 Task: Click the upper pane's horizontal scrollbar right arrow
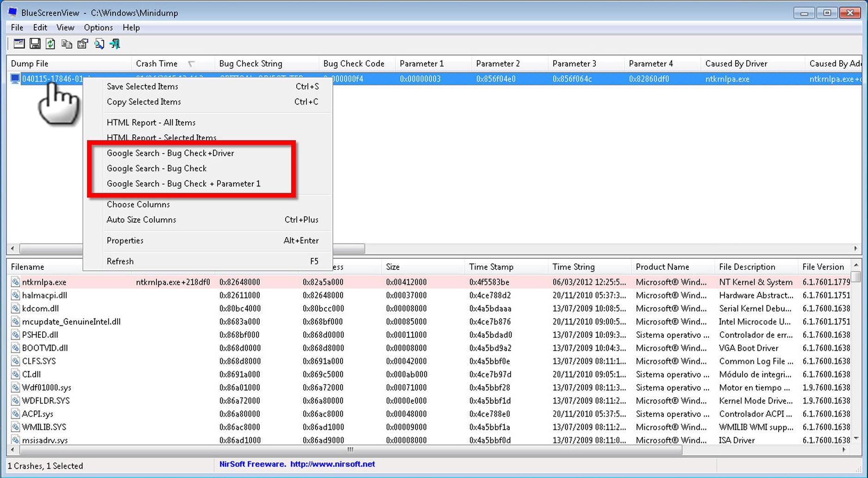(x=856, y=248)
